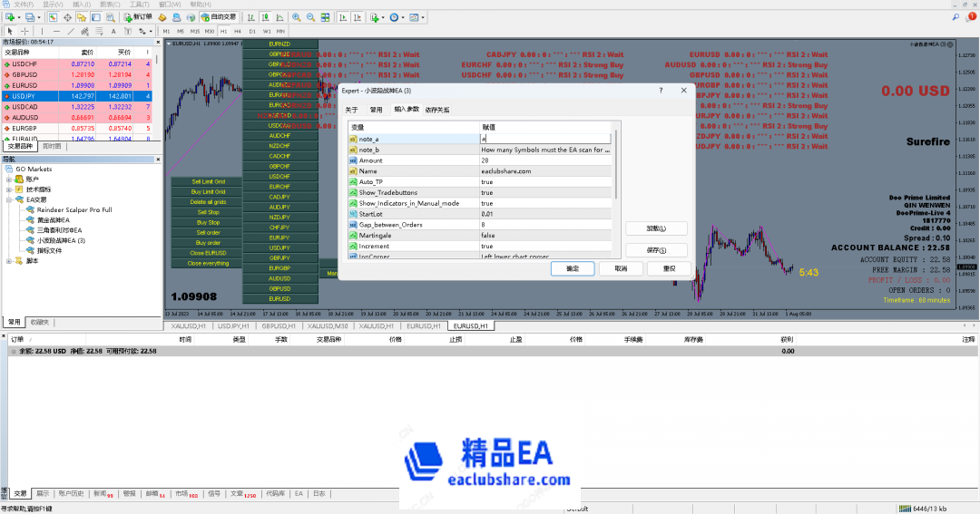Image resolution: width=980 pixels, height=514 pixels.
Task: Expand the 脚本 tree node
Action: [9, 261]
